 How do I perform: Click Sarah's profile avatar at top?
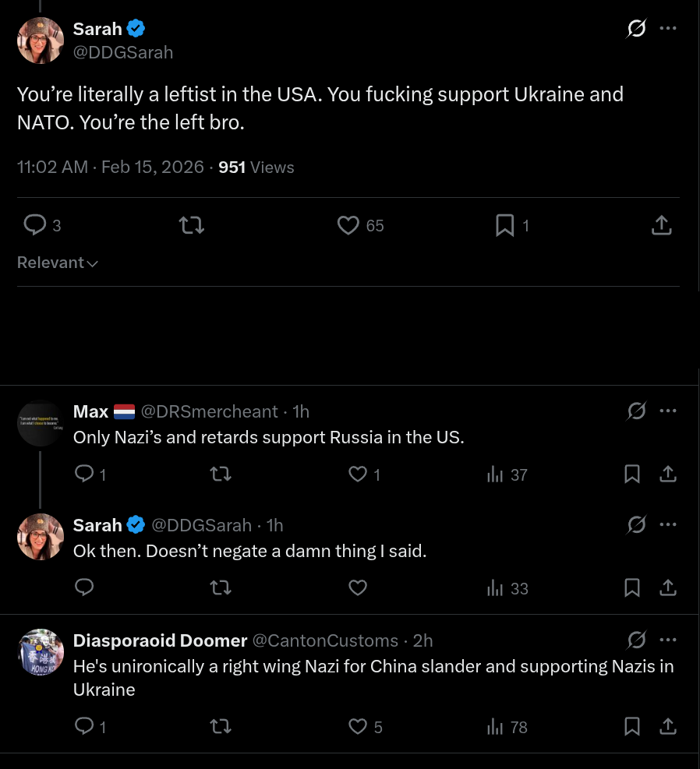click(x=40, y=40)
